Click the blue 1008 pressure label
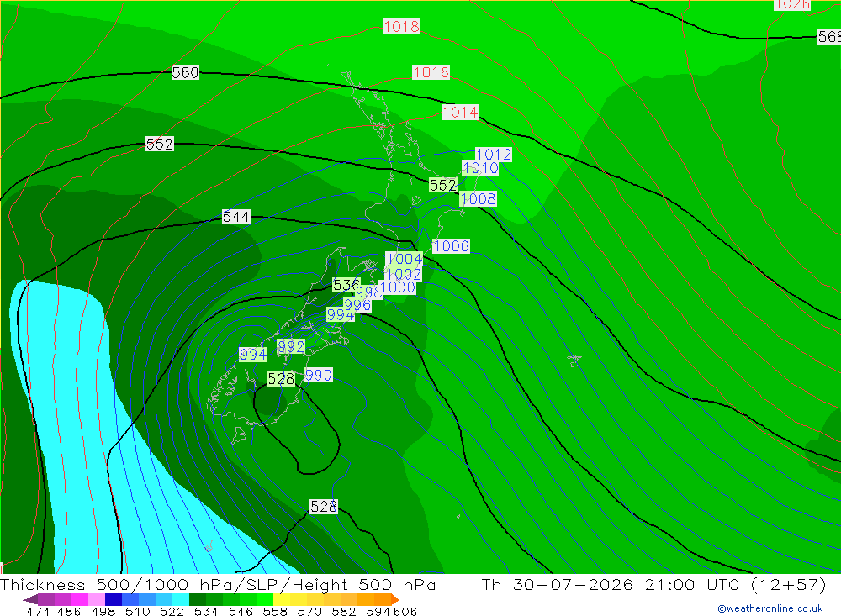Screen dimensions: 841x616 (x=478, y=199)
